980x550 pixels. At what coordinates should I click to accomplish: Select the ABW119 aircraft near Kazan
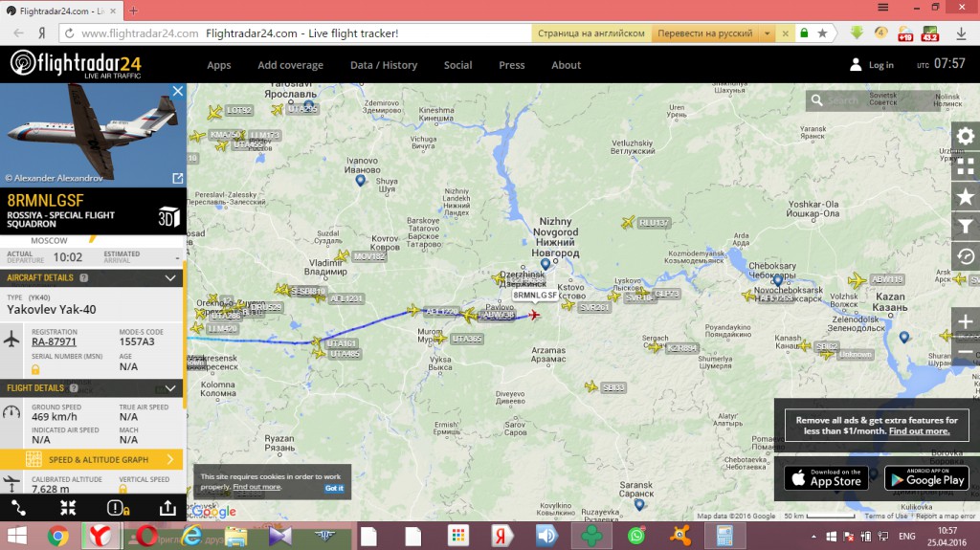click(857, 280)
